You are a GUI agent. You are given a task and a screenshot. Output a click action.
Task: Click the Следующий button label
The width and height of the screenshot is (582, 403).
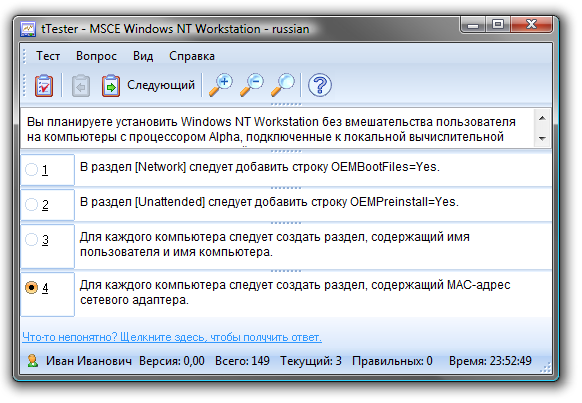161,85
